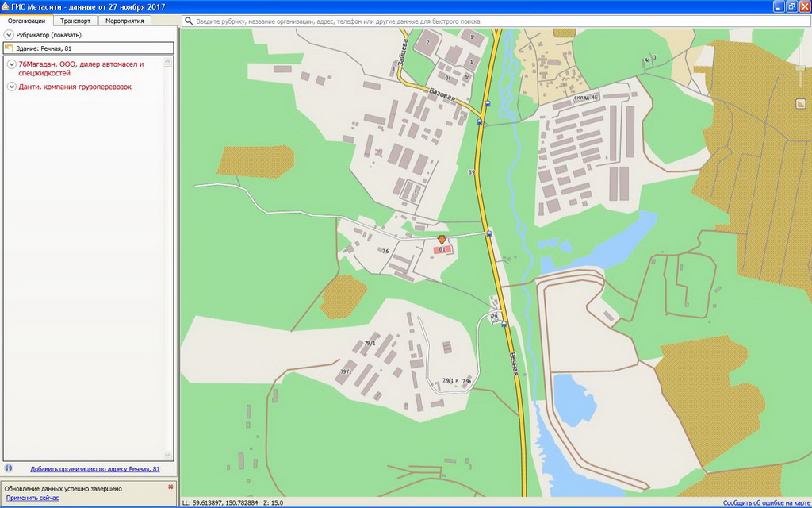Viewport: 812px width, 508px height.
Task: Click the orange marker on building 81
Action: tap(442, 240)
